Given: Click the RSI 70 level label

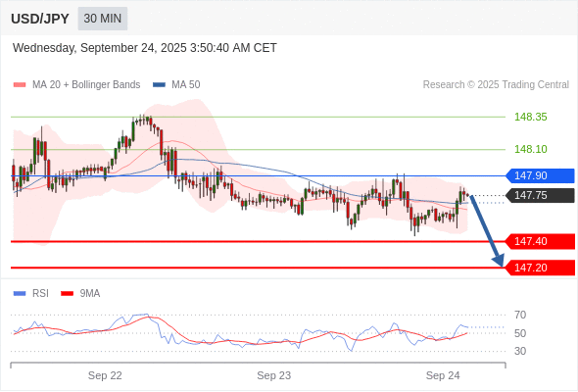Looking at the screenshot, I should click(520, 315).
